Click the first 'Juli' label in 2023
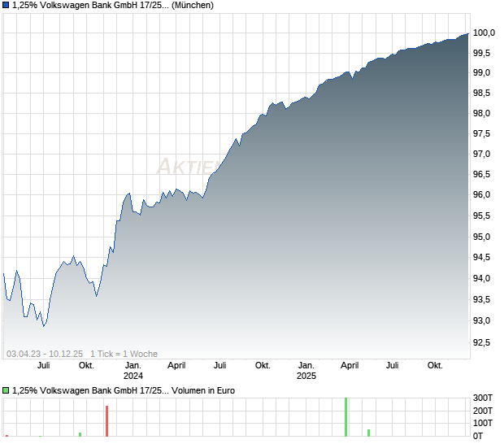The height and width of the screenshot is (444, 504). (x=43, y=366)
